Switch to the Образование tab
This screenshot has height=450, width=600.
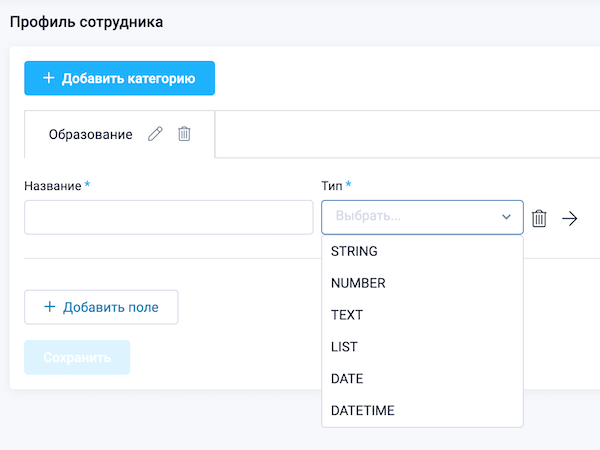tap(90, 134)
